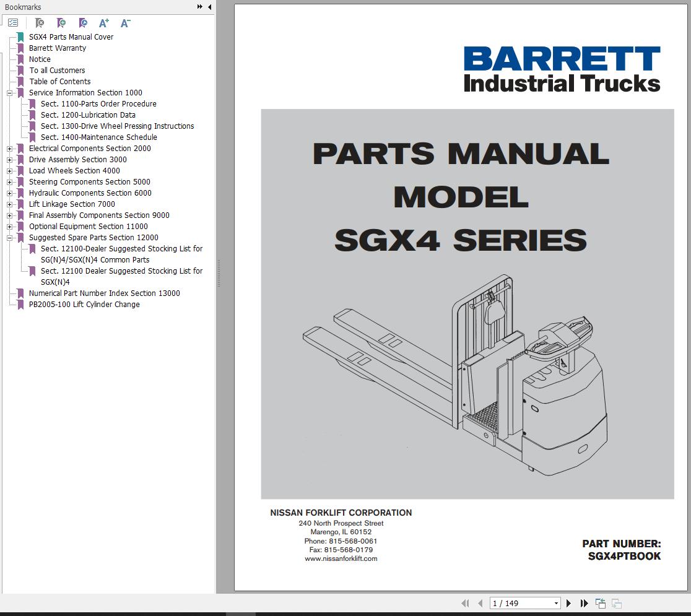Viewport: 691px width, 616px height.
Task: Expand Load Wheels Section 4000
Action: (x=10, y=171)
